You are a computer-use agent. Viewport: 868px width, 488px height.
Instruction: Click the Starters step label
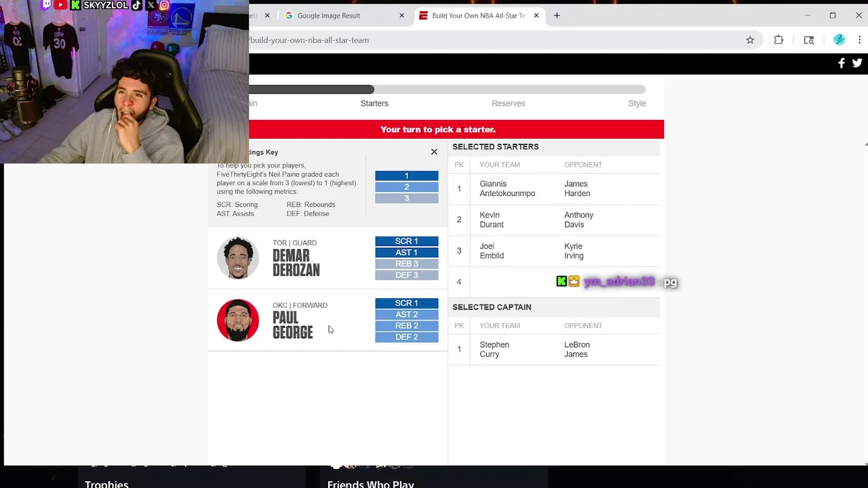[x=374, y=104]
